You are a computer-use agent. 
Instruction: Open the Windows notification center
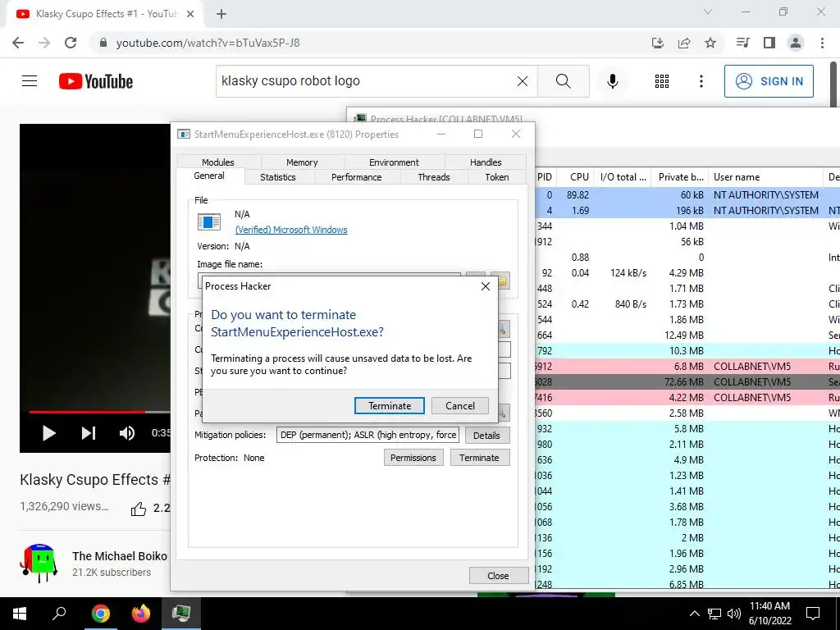click(813, 614)
